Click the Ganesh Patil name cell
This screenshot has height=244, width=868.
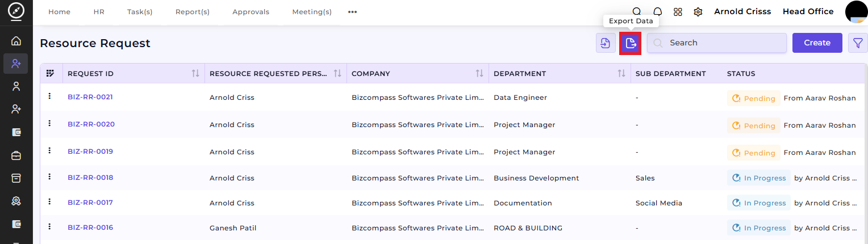click(233, 228)
